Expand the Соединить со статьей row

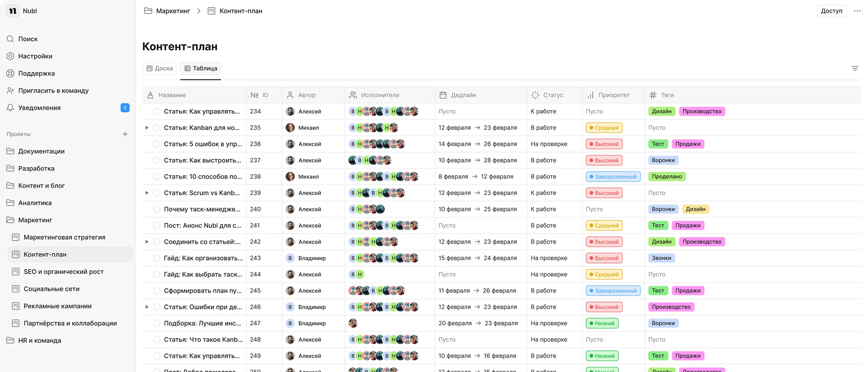click(147, 242)
